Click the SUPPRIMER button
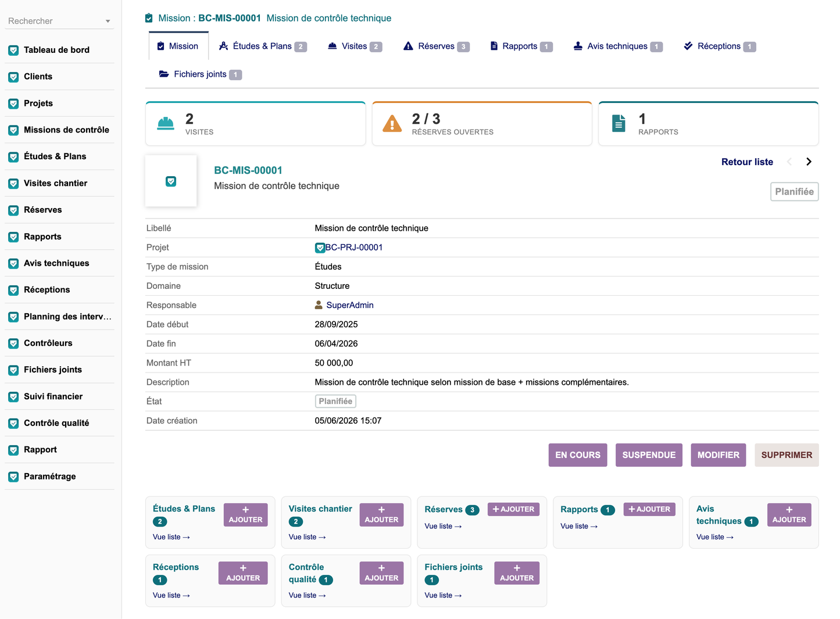 click(x=787, y=455)
